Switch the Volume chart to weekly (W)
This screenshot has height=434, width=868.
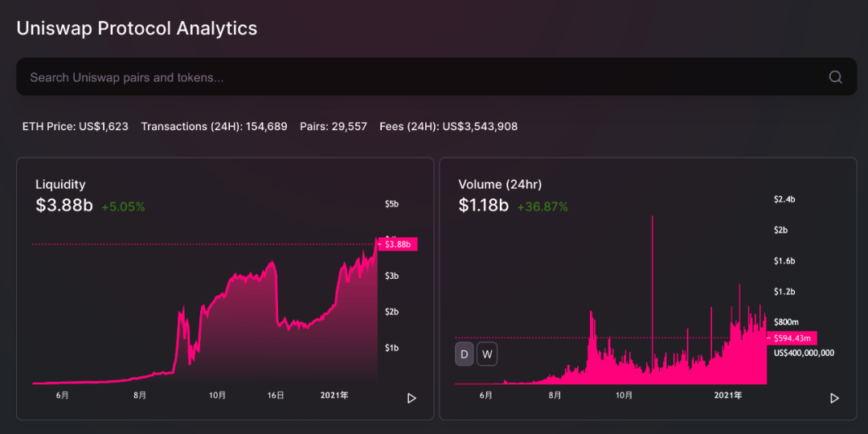tap(487, 354)
